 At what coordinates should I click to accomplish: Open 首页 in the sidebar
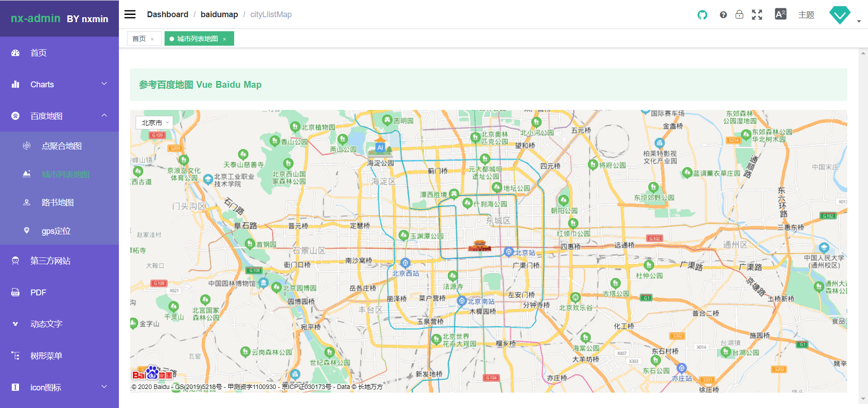59,53
